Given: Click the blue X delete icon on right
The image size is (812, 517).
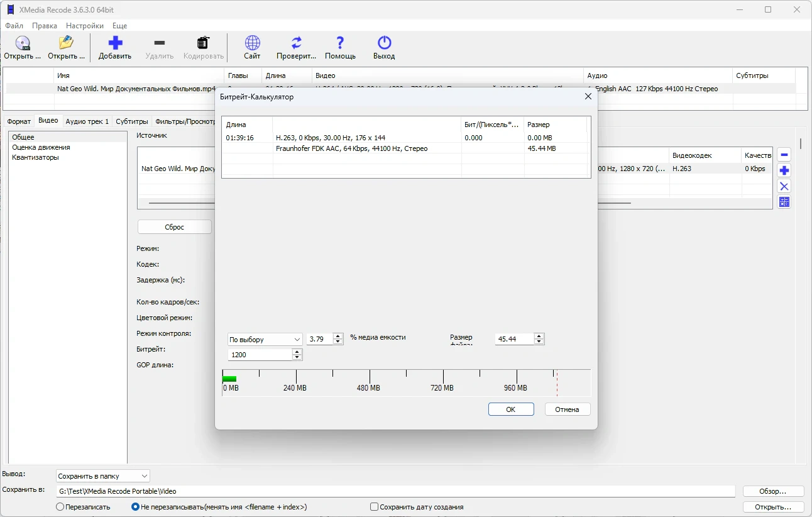Looking at the screenshot, I should click(784, 186).
